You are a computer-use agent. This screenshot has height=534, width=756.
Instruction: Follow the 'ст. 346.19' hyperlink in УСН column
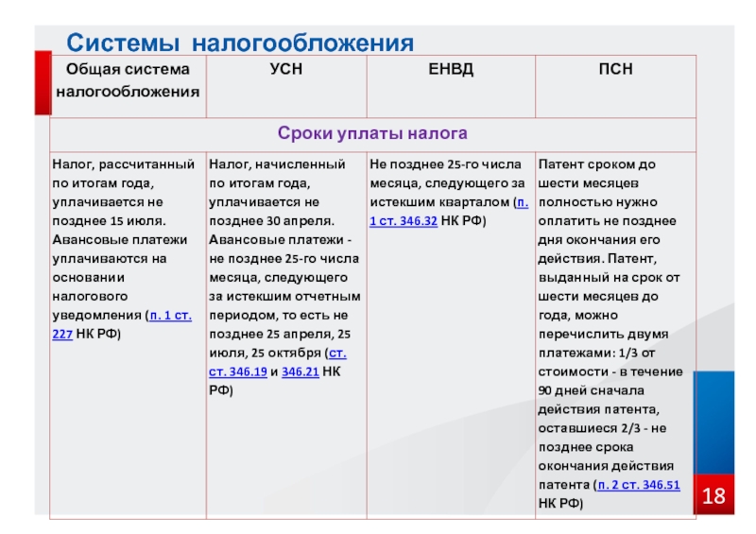coord(238,372)
